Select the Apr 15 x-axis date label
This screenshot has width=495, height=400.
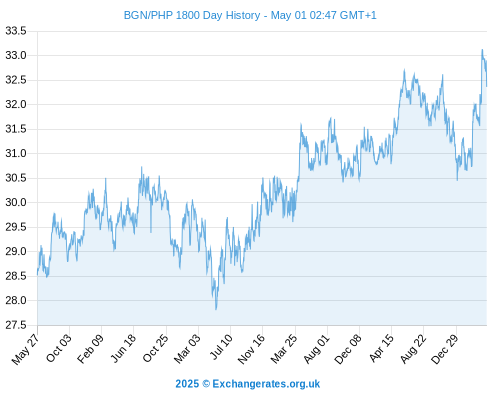(381, 348)
